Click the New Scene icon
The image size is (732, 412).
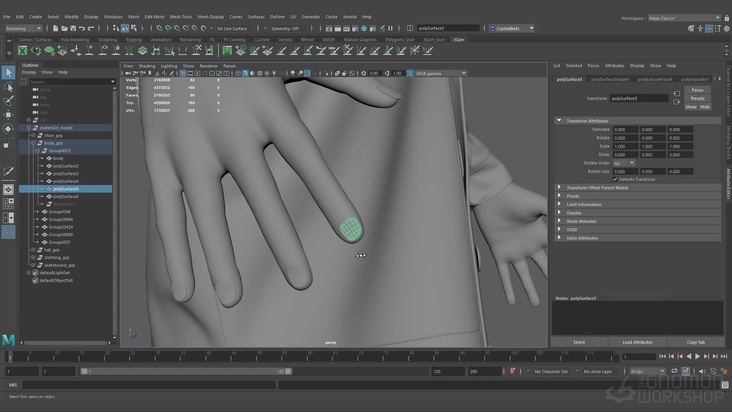click(56, 28)
